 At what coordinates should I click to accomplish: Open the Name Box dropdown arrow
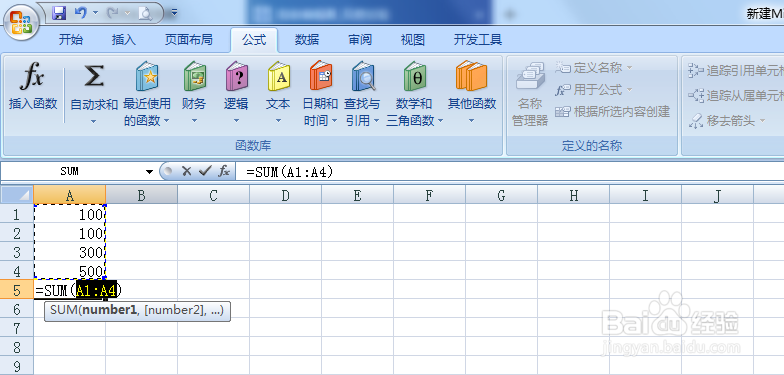pyautogui.click(x=149, y=172)
